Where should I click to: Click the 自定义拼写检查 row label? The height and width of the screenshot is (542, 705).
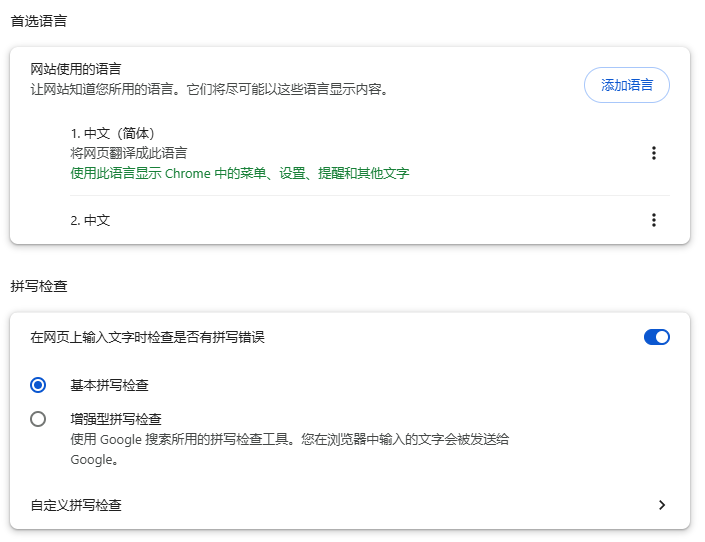[76, 505]
